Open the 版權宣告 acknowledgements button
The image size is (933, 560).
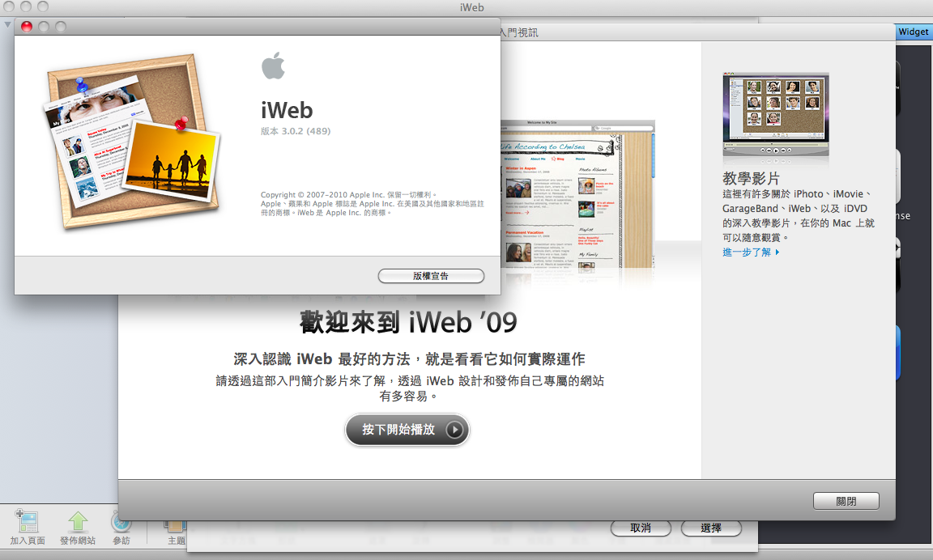tap(431, 276)
